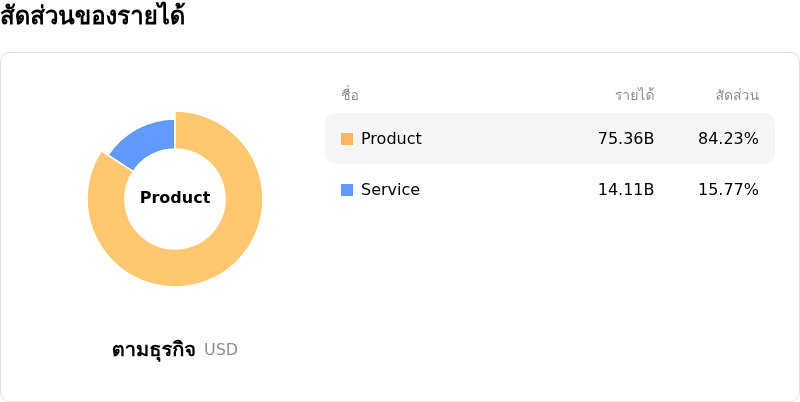Click the สัดส่วน column header
The height and width of the screenshot is (402, 800).
(x=737, y=96)
